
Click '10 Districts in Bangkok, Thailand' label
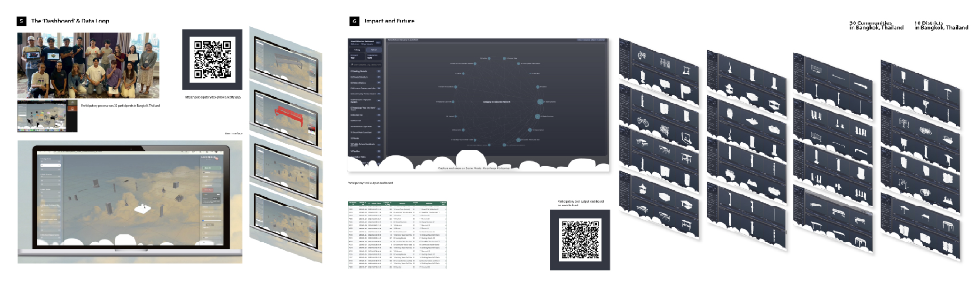(941, 25)
